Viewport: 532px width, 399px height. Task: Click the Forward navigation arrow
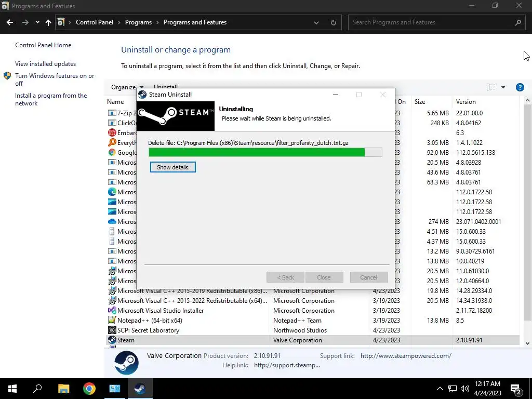click(25, 22)
